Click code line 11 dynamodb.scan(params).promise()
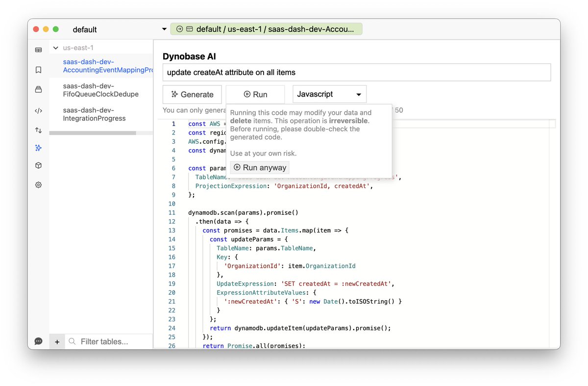 [243, 212]
